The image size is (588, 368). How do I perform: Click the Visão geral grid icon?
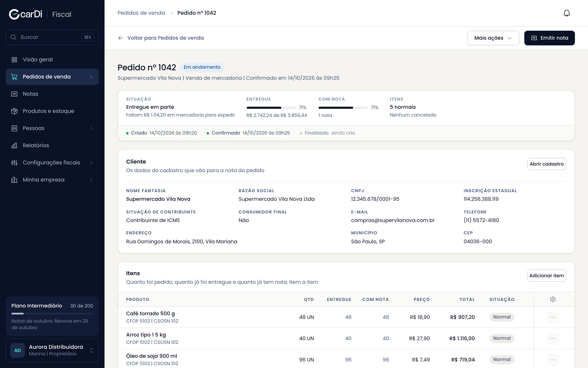pos(14,60)
